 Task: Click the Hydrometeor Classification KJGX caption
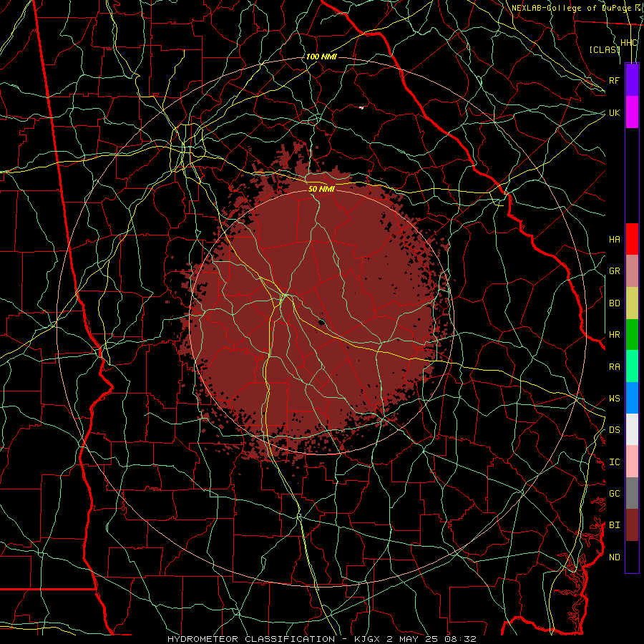322,639
